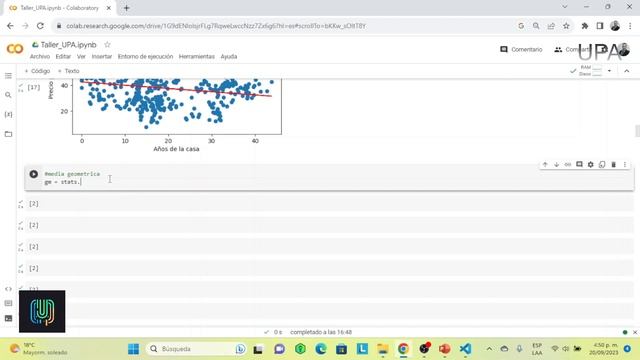Open the Files folder sidebar panel
The height and width of the screenshot is (360, 640).
[8, 134]
